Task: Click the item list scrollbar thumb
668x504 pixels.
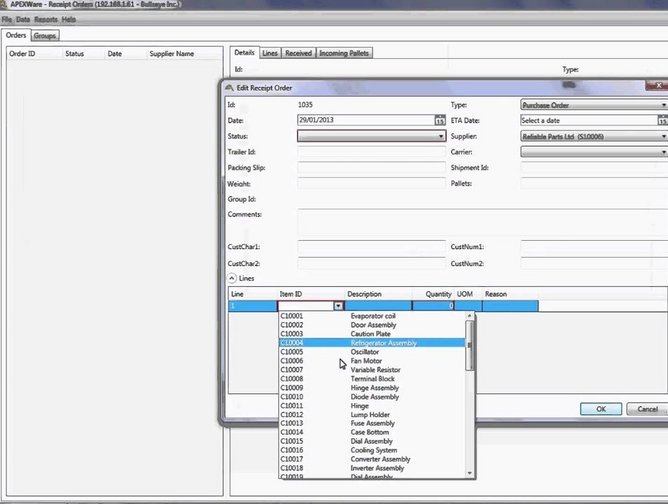Action: pos(469,346)
